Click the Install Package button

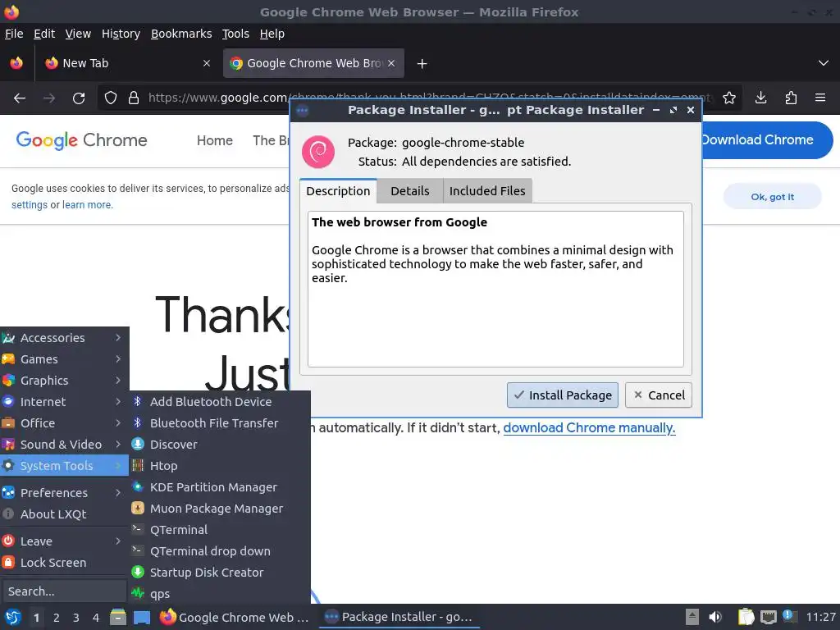tap(563, 395)
